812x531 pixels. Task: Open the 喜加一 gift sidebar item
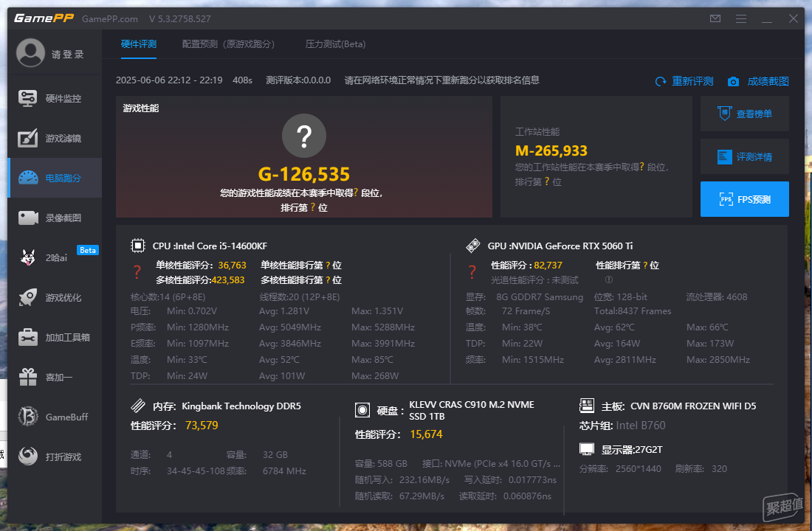coord(55,378)
